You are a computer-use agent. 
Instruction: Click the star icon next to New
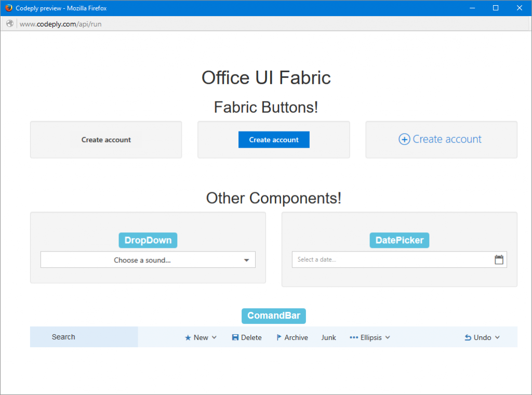(x=188, y=338)
